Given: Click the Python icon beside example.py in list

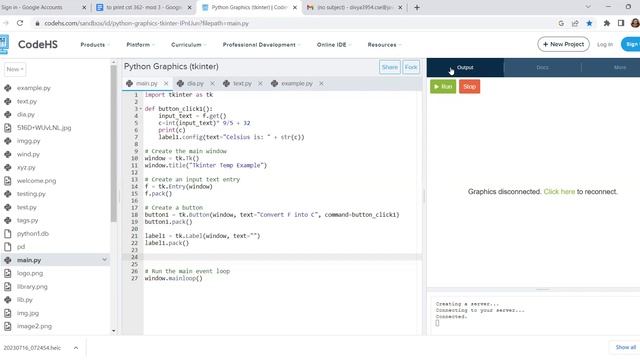Looking at the screenshot, I should pos(7,88).
